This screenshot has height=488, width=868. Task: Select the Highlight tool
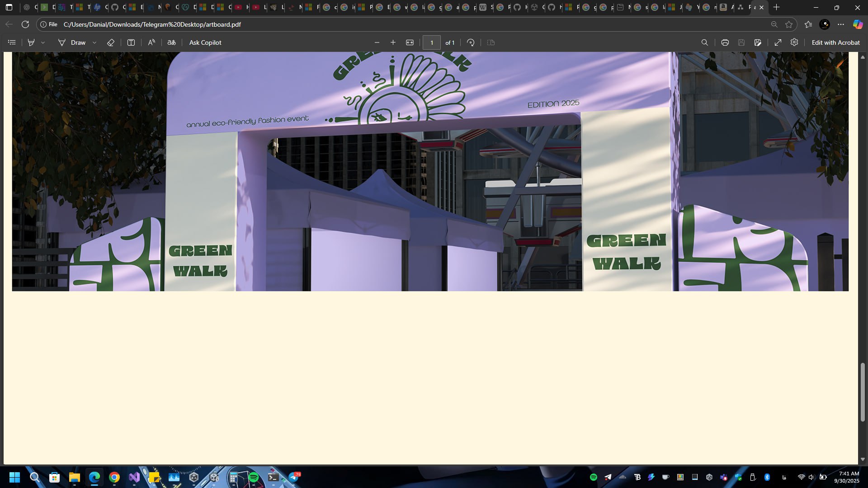tap(31, 42)
